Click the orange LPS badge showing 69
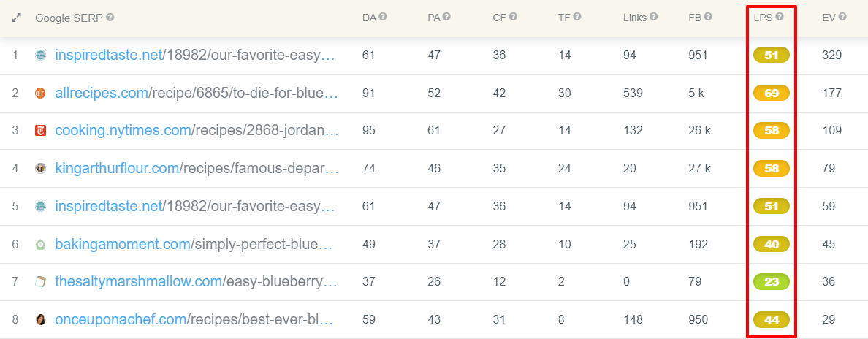The width and height of the screenshot is (868, 339). click(x=772, y=93)
